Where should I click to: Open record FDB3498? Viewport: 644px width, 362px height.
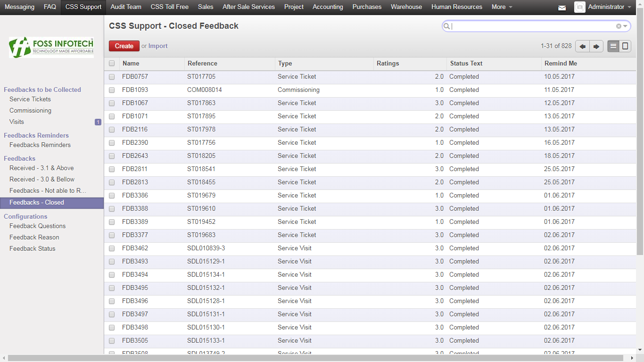tap(135, 328)
